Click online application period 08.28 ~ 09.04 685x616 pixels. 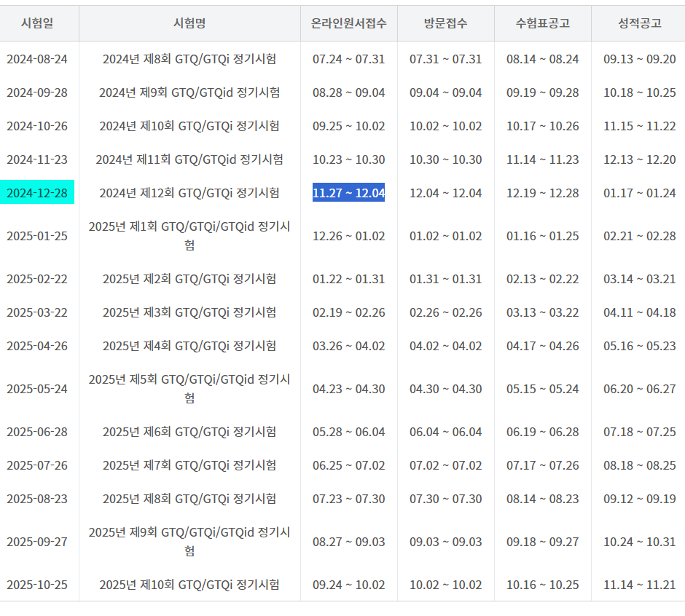pos(348,92)
